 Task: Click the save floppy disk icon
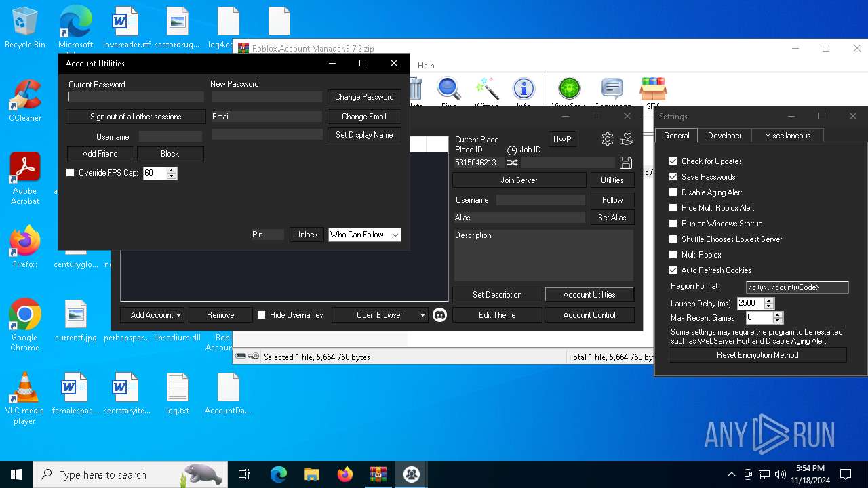tap(626, 163)
